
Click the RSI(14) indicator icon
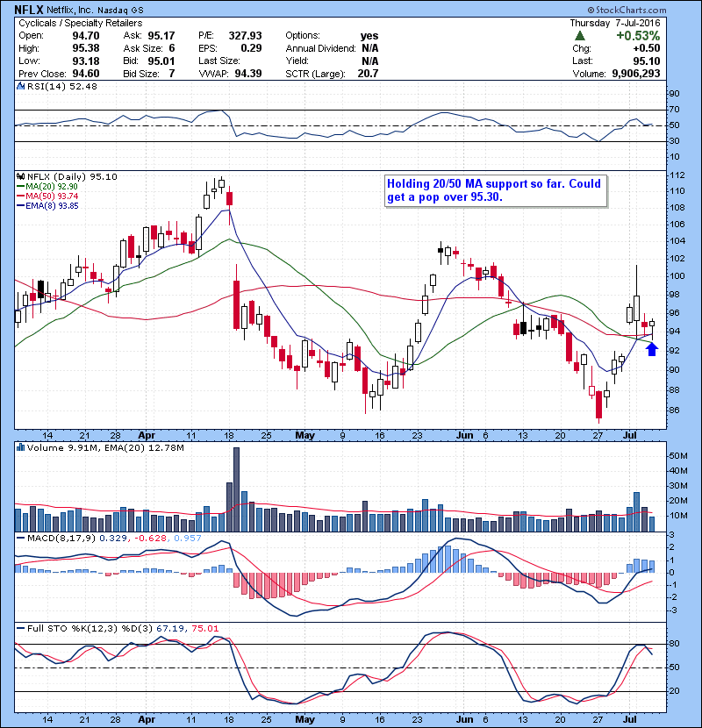tap(20, 86)
